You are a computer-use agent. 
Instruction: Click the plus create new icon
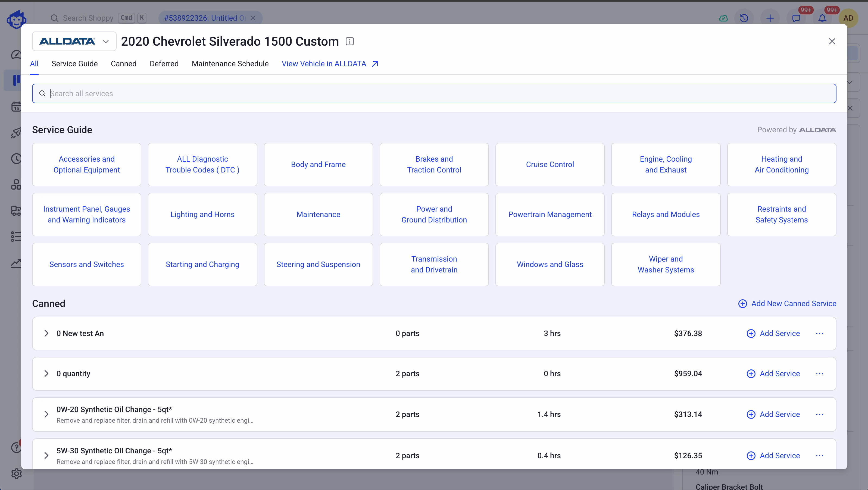click(x=770, y=18)
